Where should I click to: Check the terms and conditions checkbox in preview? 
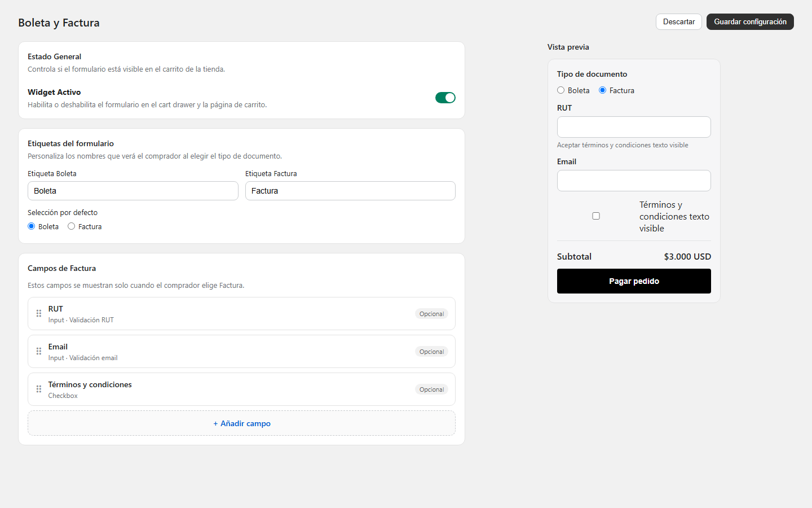pyautogui.click(x=596, y=216)
